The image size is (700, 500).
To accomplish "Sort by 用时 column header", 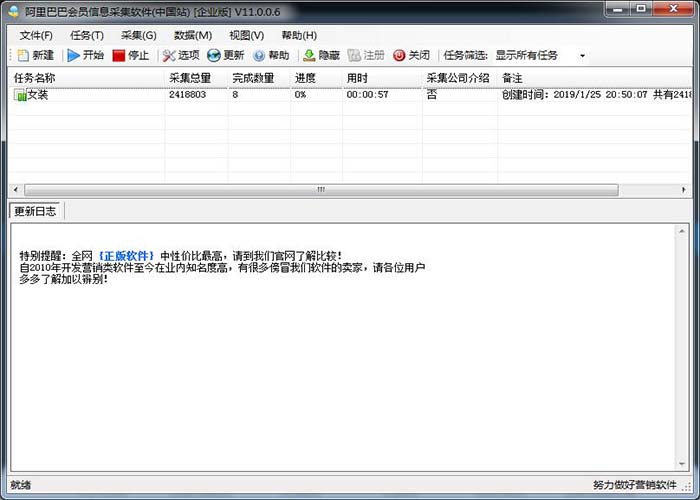I will click(x=382, y=78).
